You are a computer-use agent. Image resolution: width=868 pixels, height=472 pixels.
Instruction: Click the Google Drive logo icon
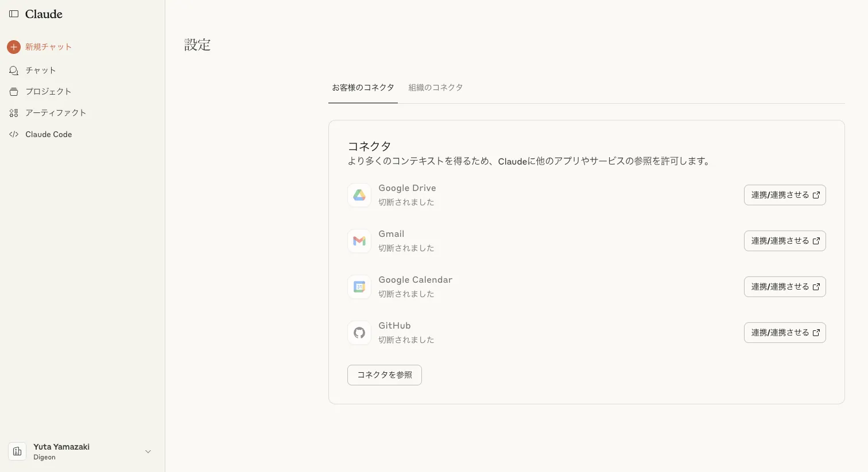point(359,195)
